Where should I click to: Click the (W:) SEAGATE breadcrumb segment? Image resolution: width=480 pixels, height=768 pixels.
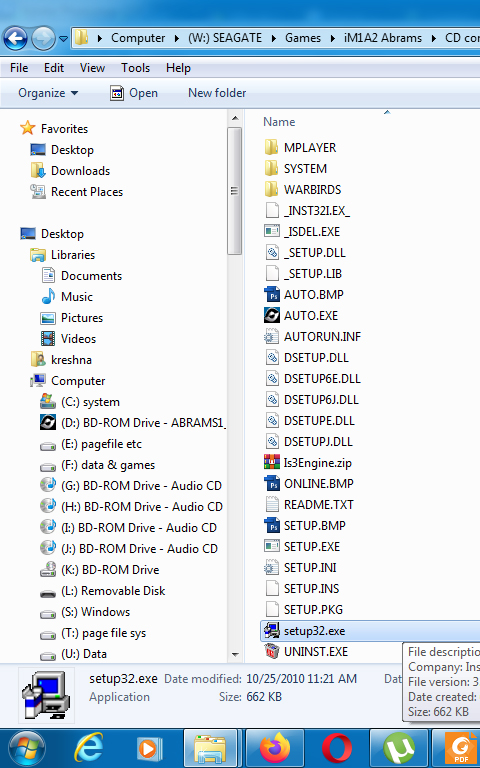(x=225, y=38)
